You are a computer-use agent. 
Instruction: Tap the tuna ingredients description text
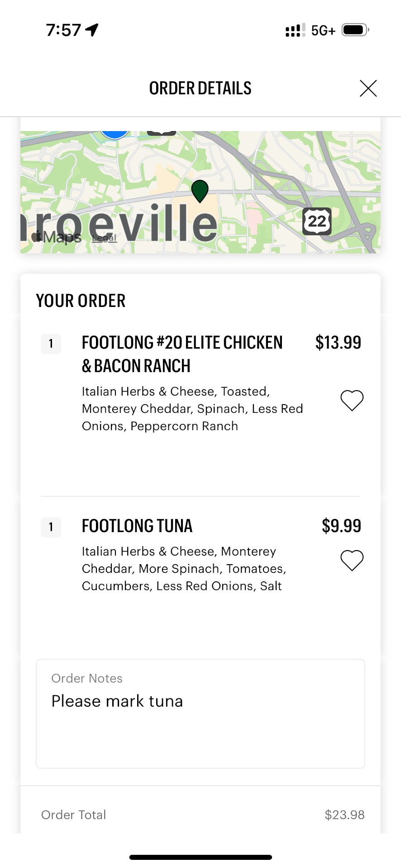(184, 569)
